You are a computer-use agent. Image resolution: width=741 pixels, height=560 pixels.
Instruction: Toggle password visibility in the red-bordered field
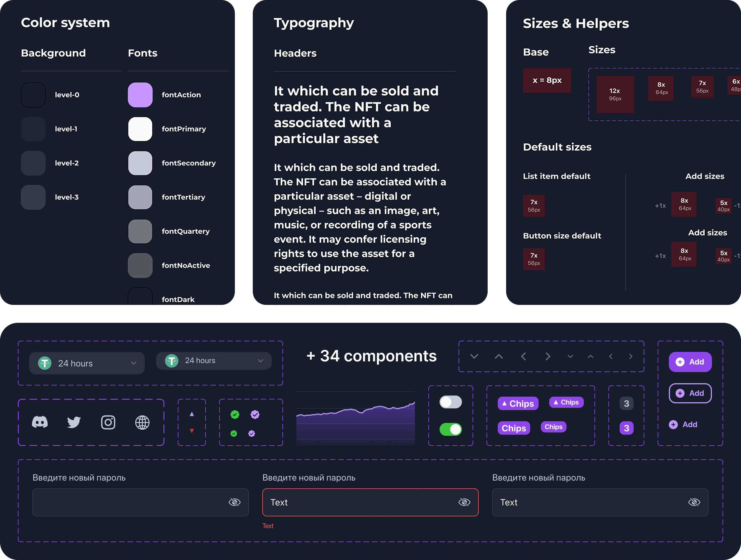(464, 502)
